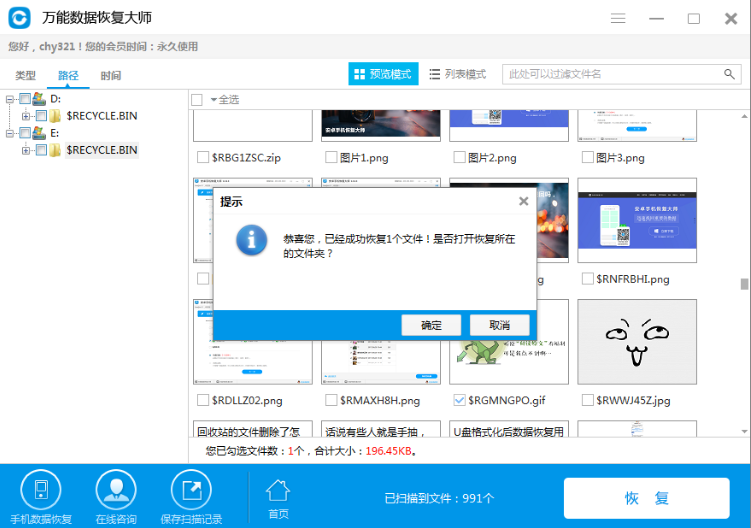The width and height of the screenshot is (751, 528).
Task: Switch to list mode view
Action: (457, 74)
